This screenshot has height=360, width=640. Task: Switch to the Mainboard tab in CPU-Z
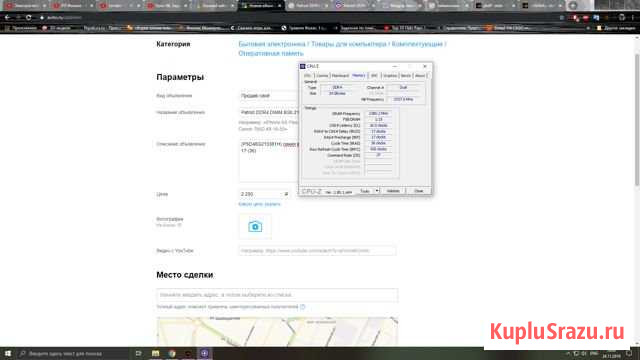click(x=340, y=76)
